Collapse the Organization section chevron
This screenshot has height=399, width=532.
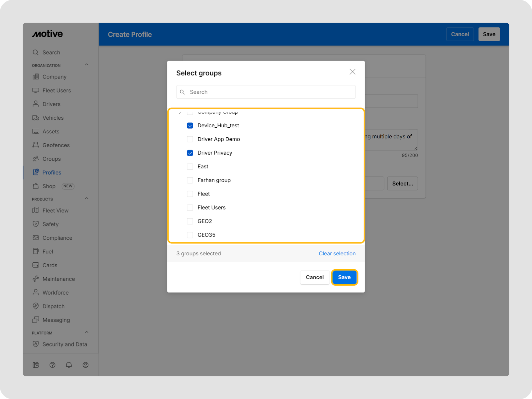87,65
